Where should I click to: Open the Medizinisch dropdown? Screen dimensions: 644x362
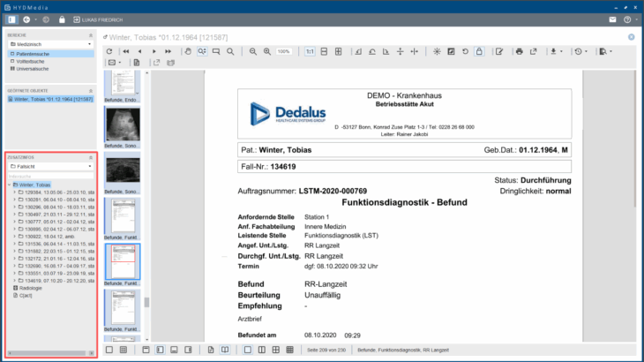(50, 43)
